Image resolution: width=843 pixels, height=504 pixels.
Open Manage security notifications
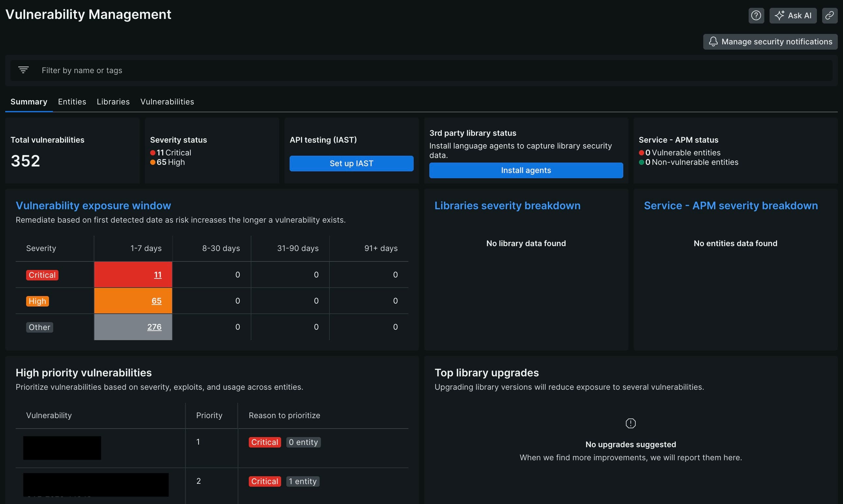(770, 41)
